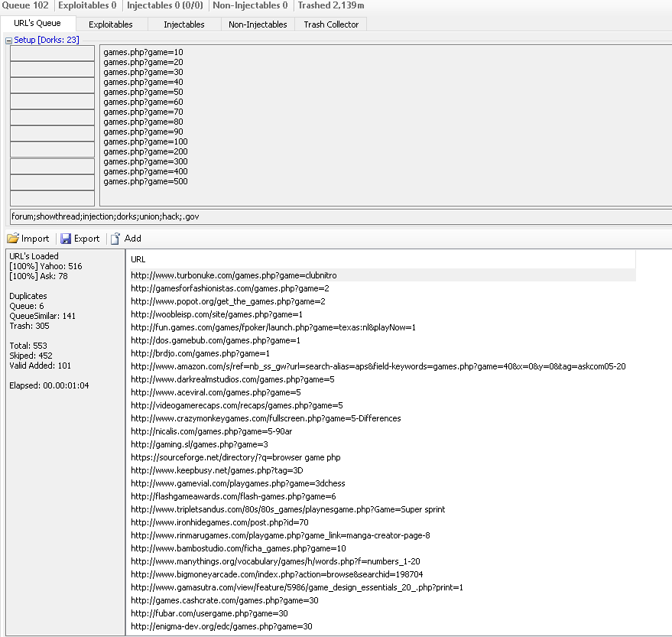
Task: Select the enigma-dev.org edc URL row
Action: (x=383, y=626)
